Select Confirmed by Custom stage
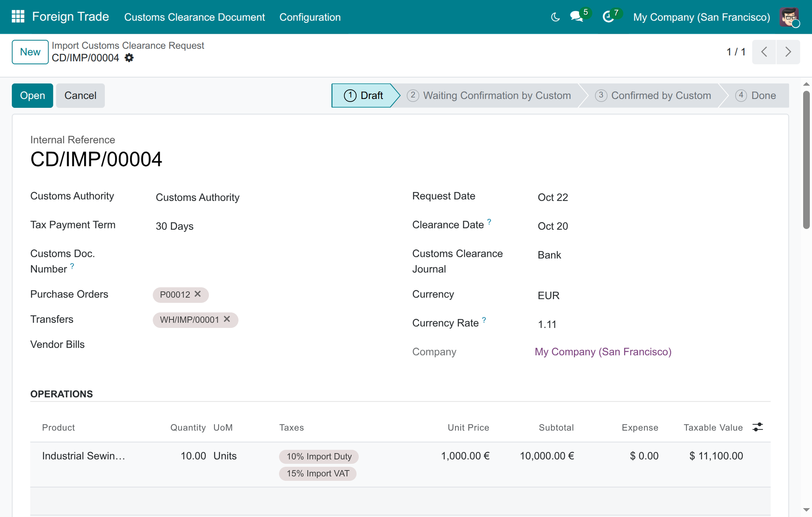The image size is (812, 517). click(653, 96)
